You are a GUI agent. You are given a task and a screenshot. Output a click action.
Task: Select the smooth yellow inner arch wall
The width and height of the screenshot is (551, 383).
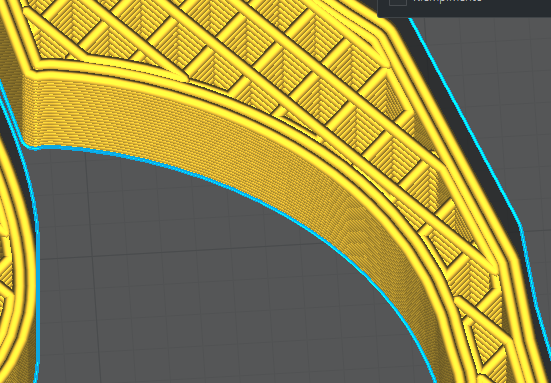pyautogui.click(x=225, y=141)
